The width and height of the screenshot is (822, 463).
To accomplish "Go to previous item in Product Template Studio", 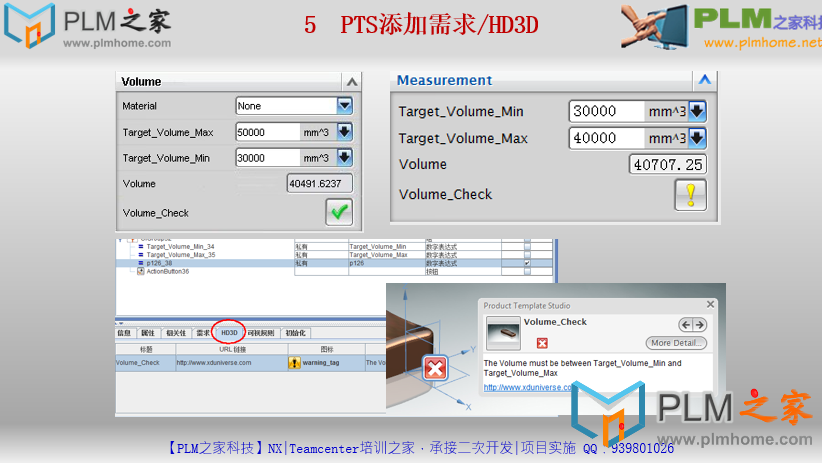I will tap(686, 325).
